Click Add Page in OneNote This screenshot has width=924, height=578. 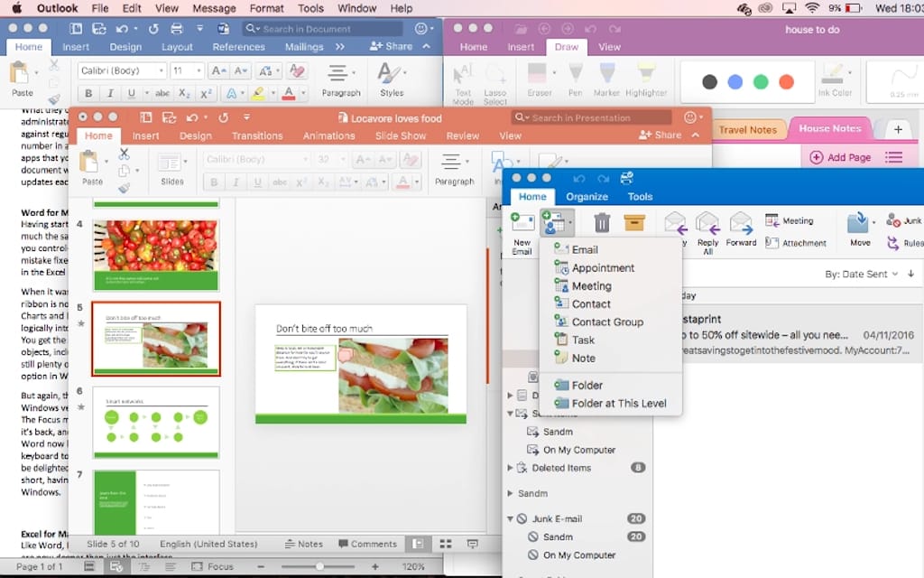tap(840, 157)
